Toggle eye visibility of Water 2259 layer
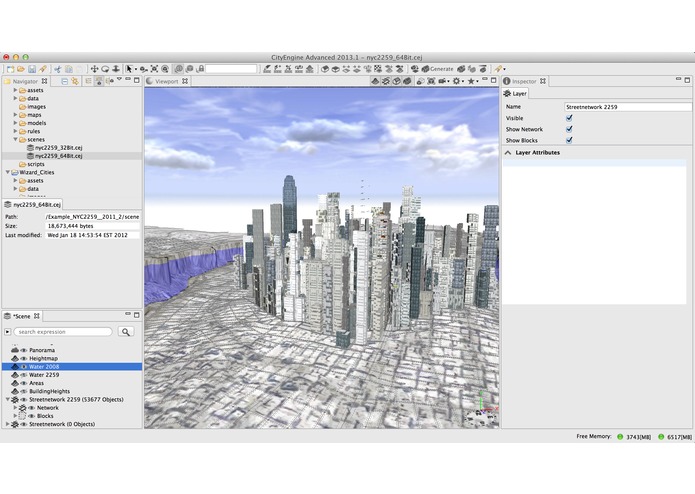 pyautogui.click(x=24, y=375)
